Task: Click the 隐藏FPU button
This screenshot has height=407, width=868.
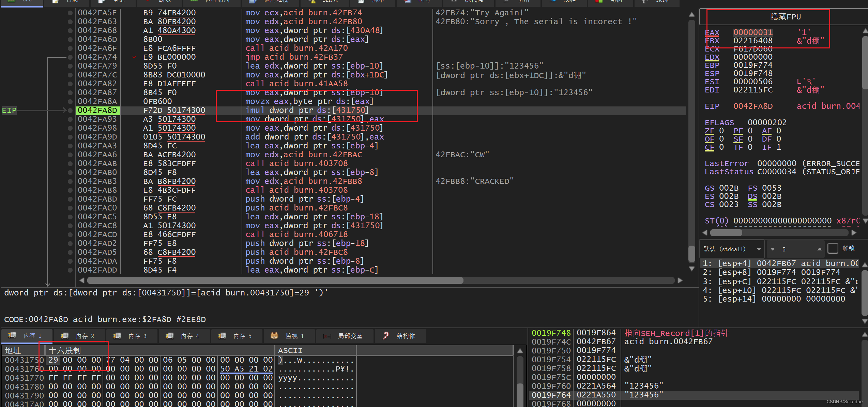Action: [785, 17]
